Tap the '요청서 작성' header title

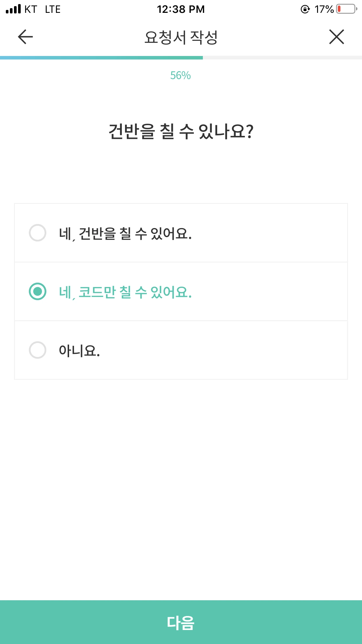tap(181, 37)
